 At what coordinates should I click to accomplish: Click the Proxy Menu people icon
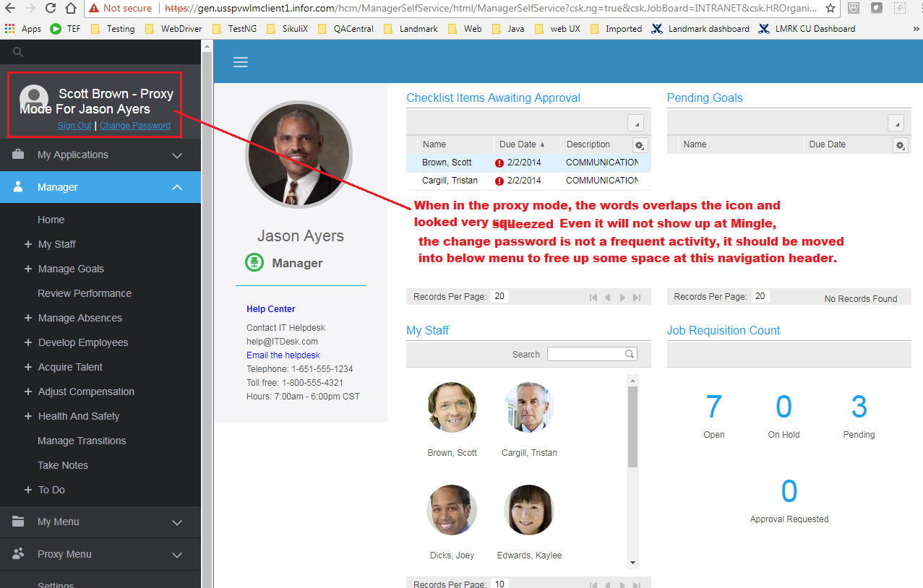(19, 554)
